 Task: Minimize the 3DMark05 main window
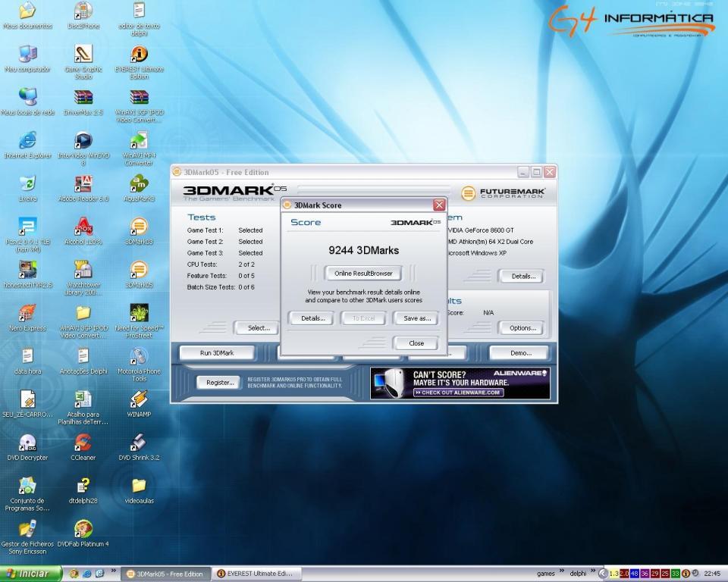tap(523, 172)
